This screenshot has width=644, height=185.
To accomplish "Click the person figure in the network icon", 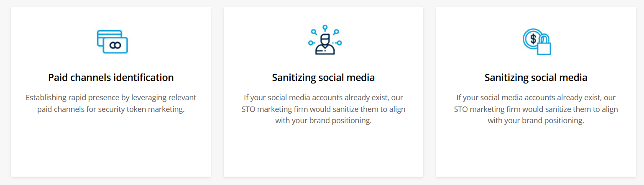I will pos(325,44).
